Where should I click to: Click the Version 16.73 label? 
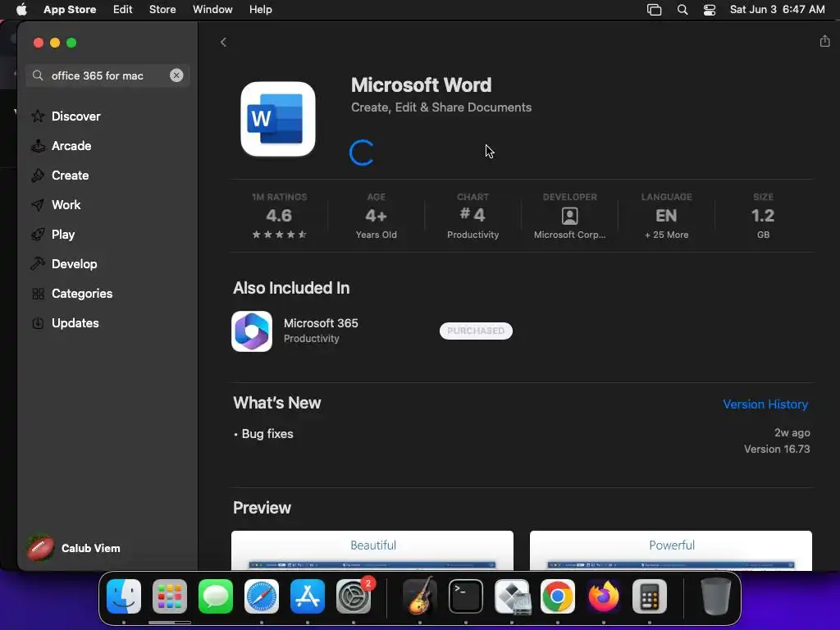tap(777, 449)
